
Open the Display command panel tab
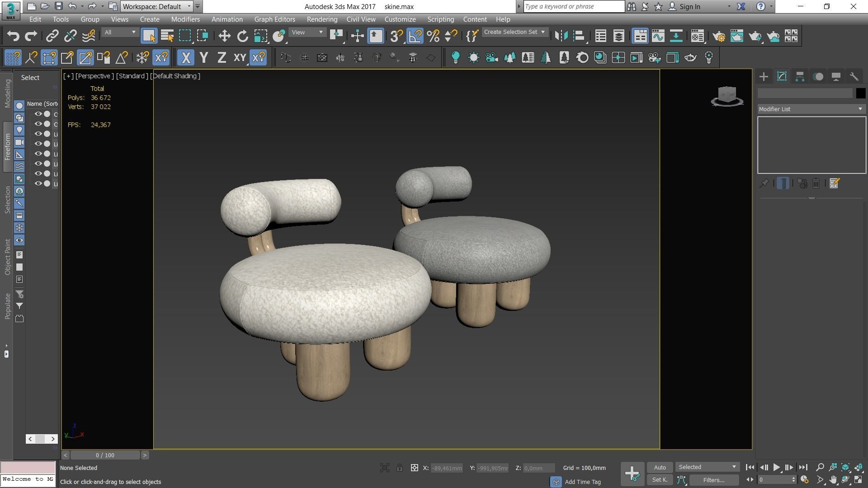click(836, 76)
